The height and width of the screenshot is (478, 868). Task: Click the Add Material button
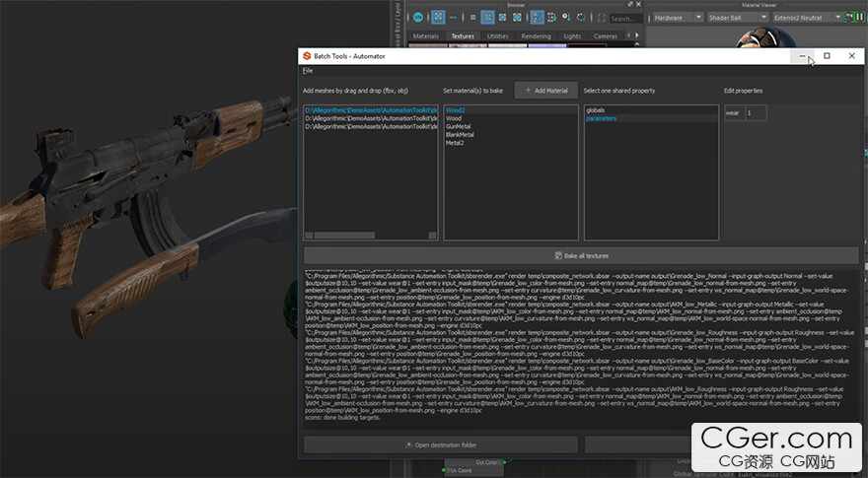[x=545, y=91]
